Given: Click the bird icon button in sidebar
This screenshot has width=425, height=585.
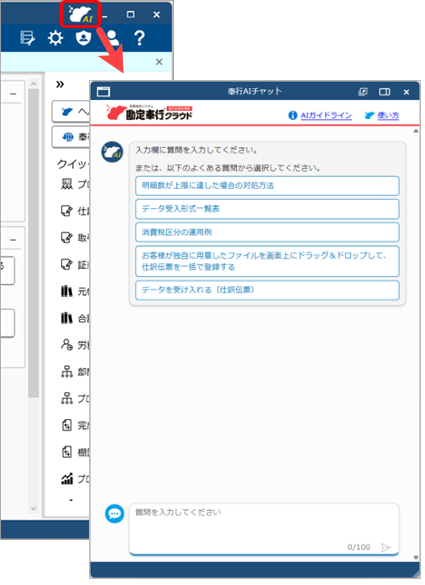Looking at the screenshot, I should pyautogui.click(x=71, y=111).
